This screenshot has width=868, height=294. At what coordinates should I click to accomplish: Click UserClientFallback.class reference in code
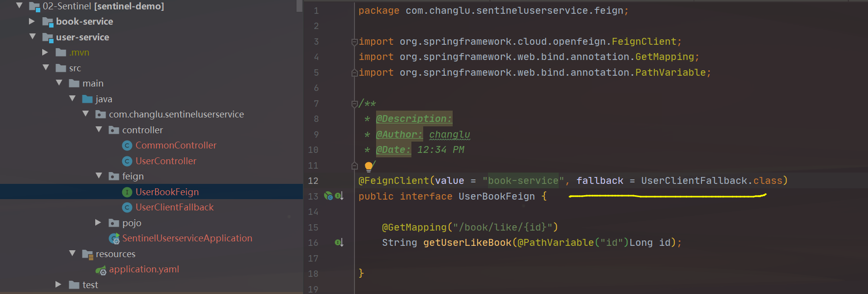[711, 180]
